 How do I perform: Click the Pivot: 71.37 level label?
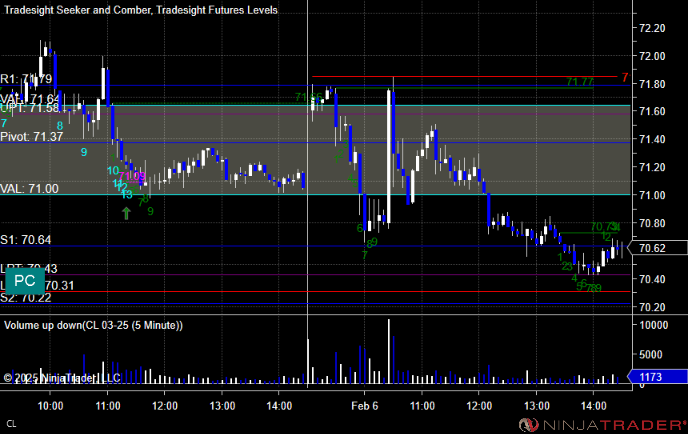coord(32,136)
